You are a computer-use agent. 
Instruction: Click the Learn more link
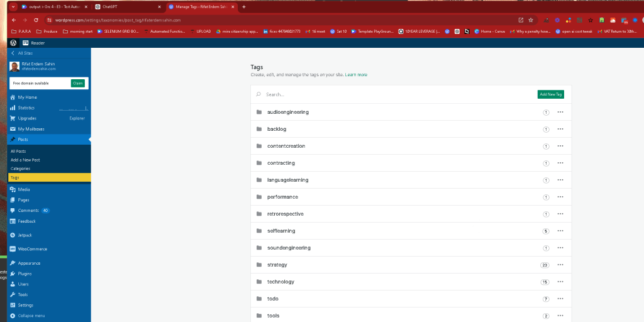coord(356,75)
